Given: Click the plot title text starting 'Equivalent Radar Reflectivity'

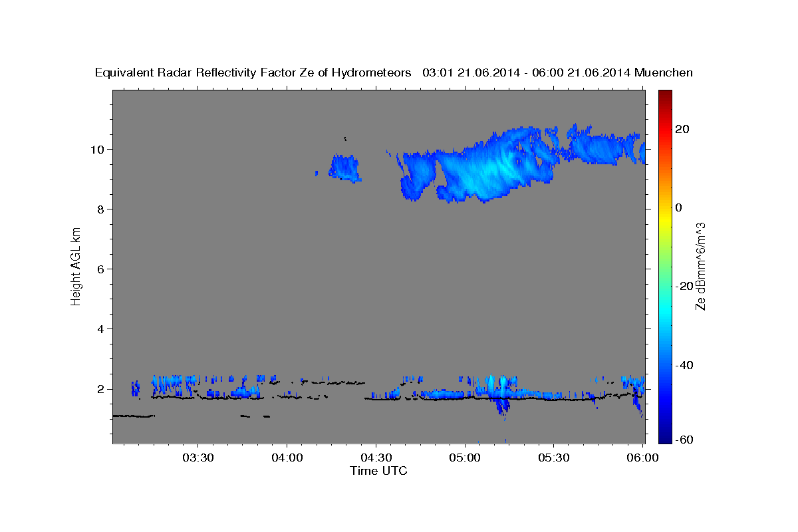Looking at the screenshot, I should point(394,73).
